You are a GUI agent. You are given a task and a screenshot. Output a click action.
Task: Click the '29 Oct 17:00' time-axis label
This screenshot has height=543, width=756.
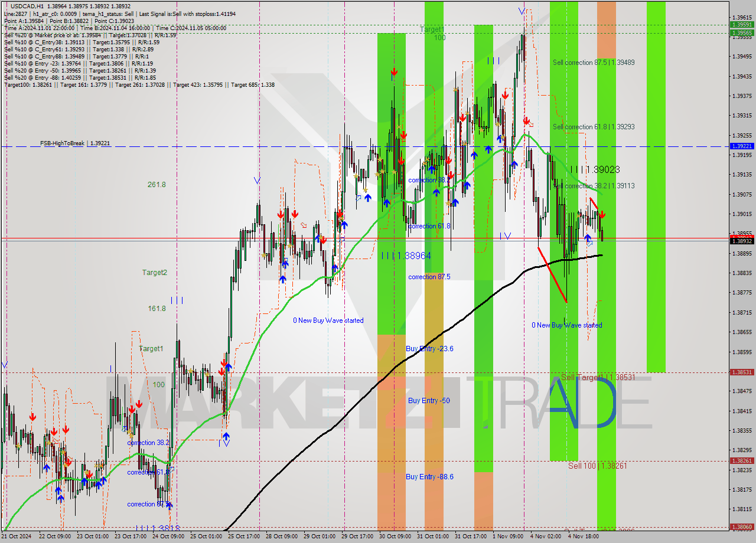coord(357,537)
